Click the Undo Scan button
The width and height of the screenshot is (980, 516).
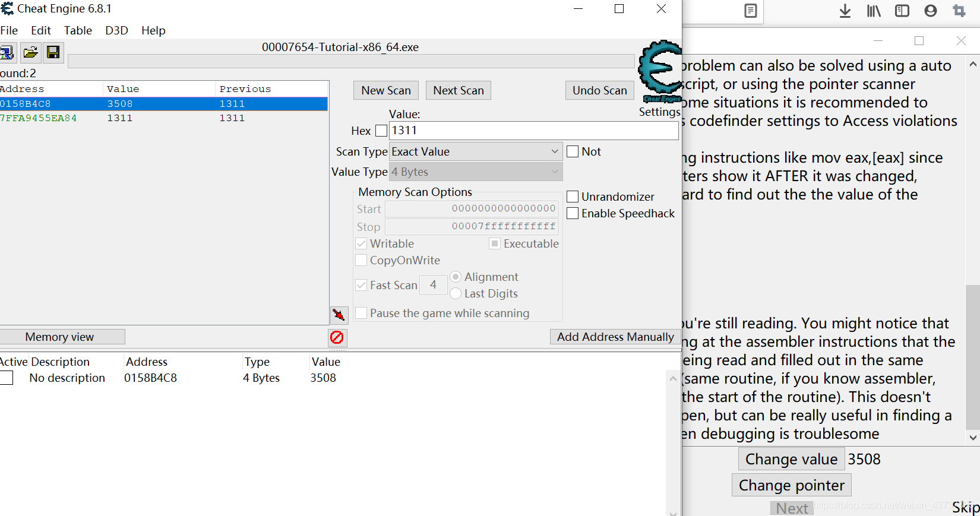click(600, 90)
